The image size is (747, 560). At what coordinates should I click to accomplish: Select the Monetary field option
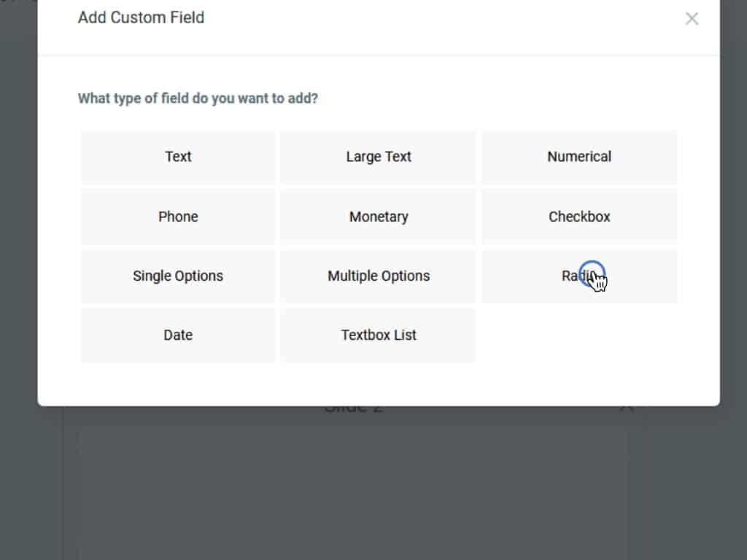[x=379, y=217]
